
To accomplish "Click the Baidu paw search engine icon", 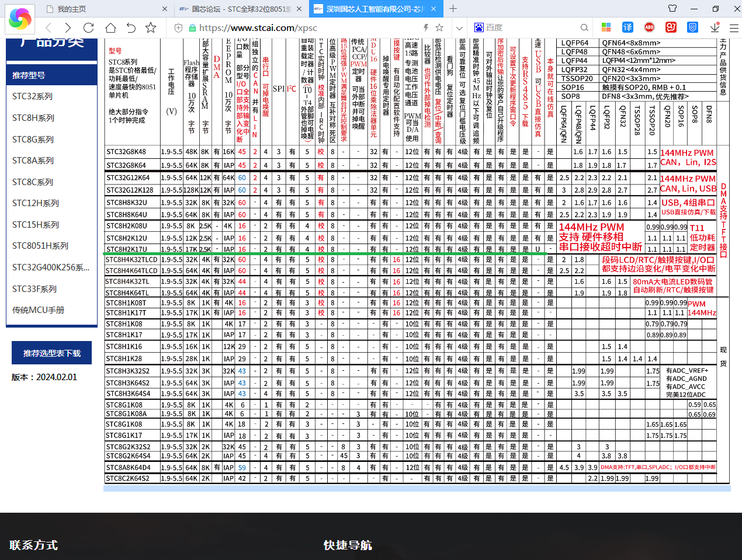I will click(479, 27).
